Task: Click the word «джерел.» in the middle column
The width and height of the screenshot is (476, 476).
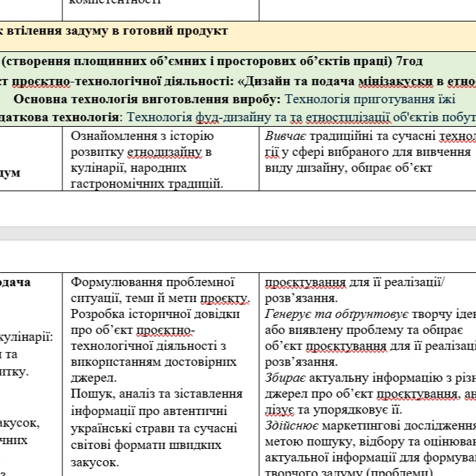Action: coord(94,378)
